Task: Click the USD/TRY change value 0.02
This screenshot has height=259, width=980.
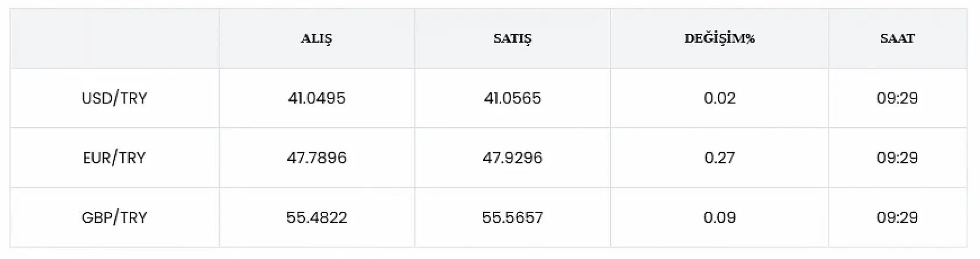Action: point(720,98)
